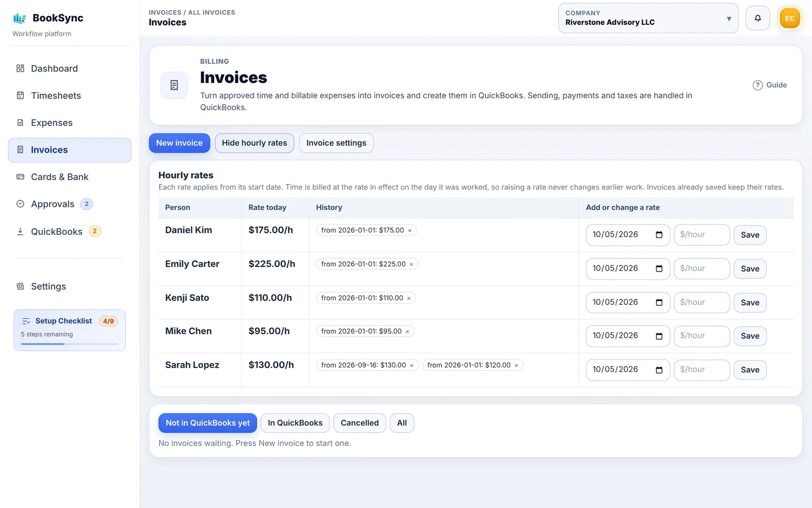Save the new rate for Daniel Kim
Screen dimensions: 812x508
(750, 235)
